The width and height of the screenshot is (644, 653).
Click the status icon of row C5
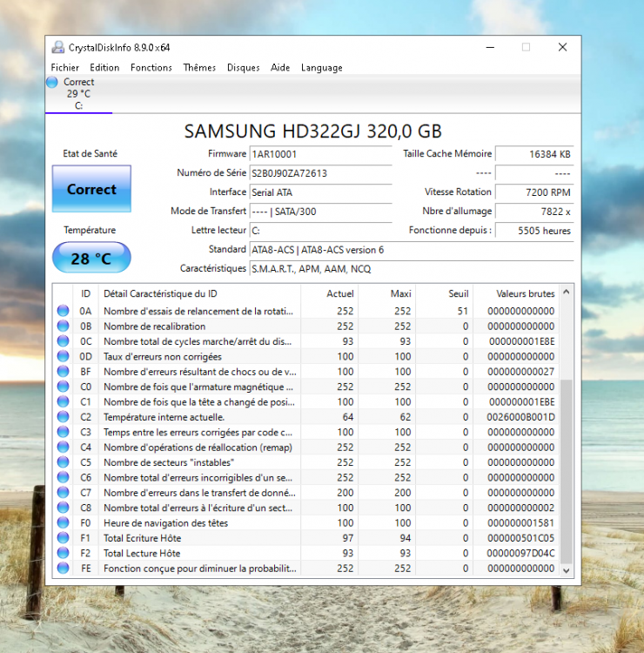click(64, 462)
